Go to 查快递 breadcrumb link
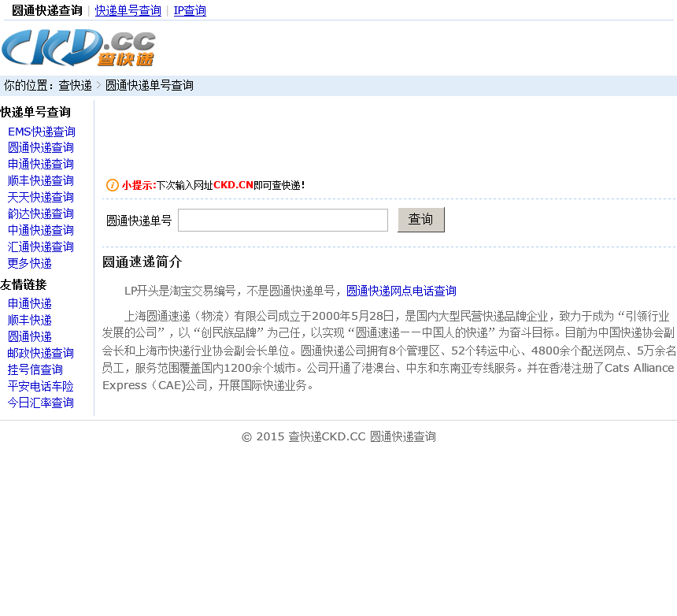677x616 pixels. coord(75,86)
